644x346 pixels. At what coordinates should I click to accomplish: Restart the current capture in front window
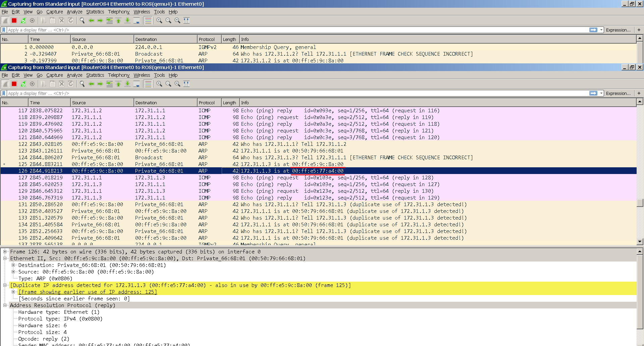tap(23, 84)
